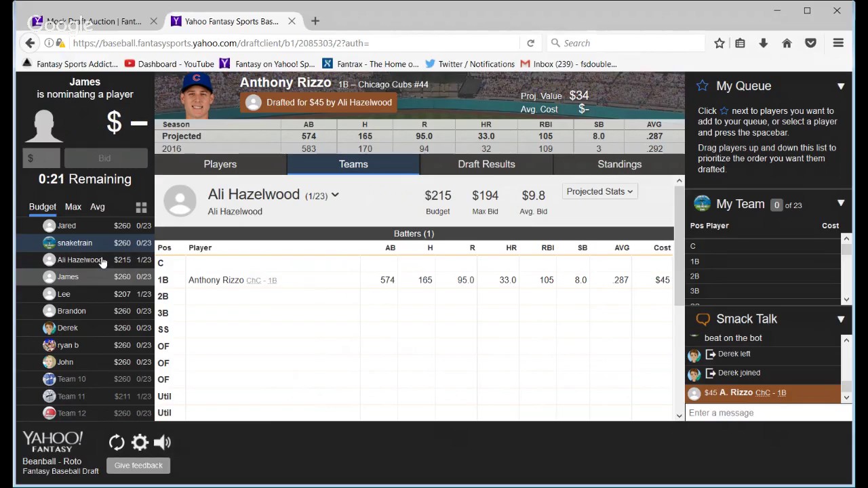
Task: Click the Enter a message chat field
Action: coord(768,413)
